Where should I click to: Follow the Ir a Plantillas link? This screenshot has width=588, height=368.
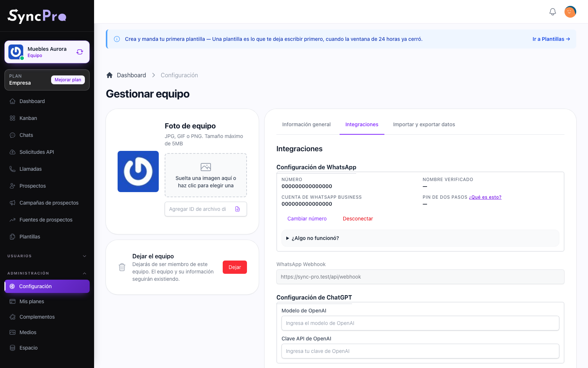pyautogui.click(x=551, y=39)
